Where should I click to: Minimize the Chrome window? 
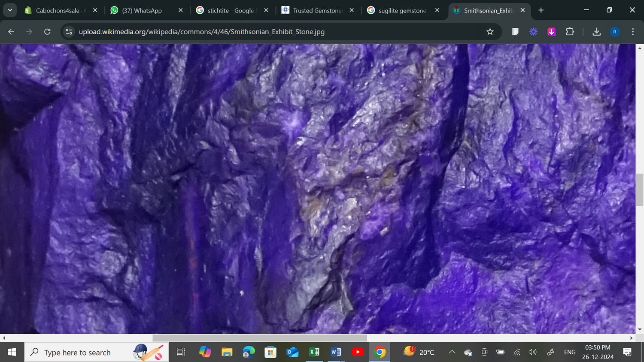586,10
